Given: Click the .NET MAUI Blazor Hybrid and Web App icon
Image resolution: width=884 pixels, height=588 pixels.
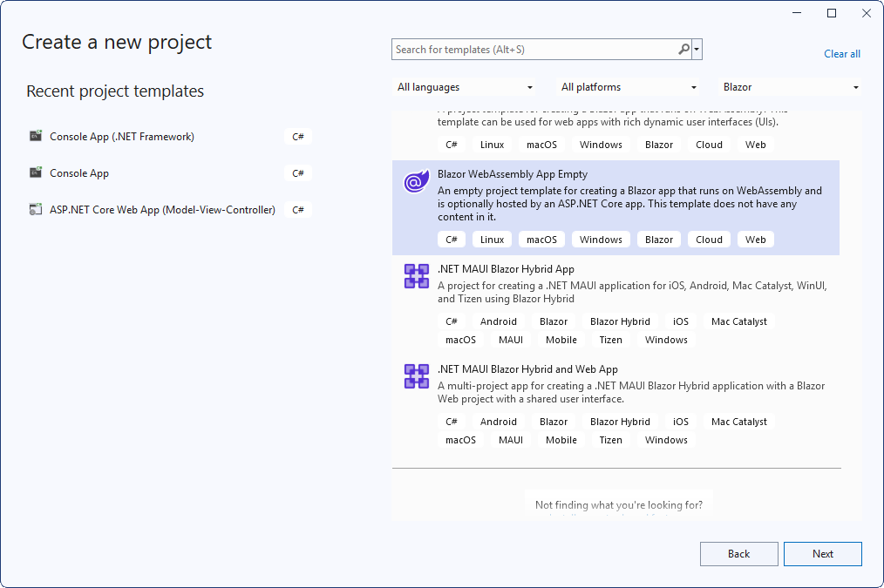Looking at the screenshot, I should 416,376.
